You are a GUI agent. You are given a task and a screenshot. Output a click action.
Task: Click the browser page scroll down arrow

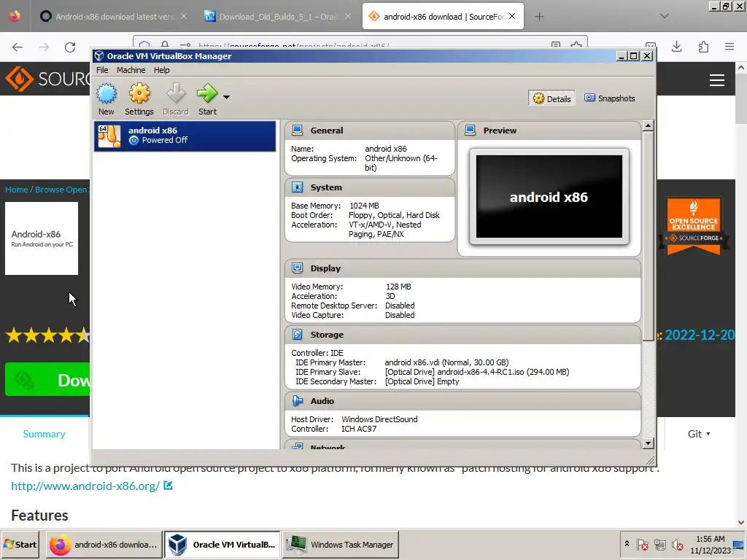click(x=741, y=522)
